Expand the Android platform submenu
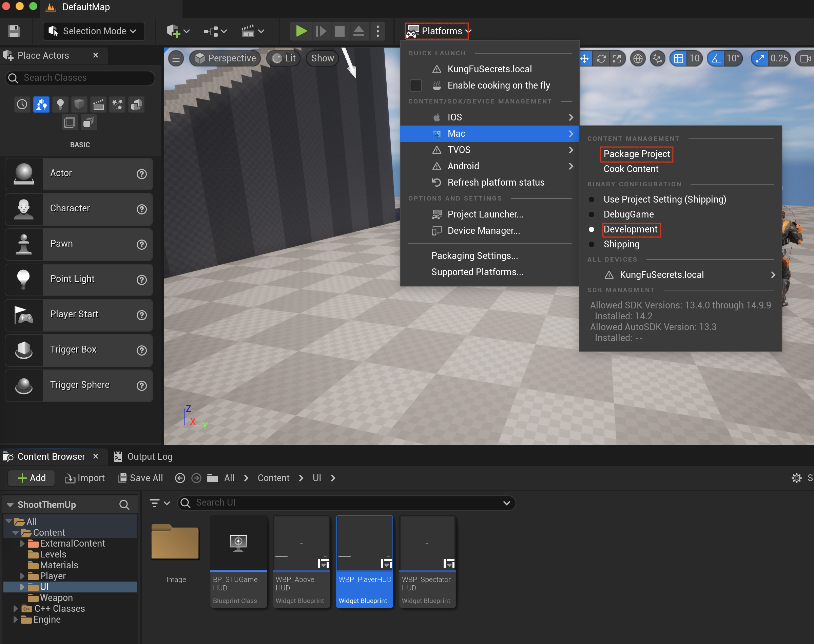The image size is (814, 644). 489,166
